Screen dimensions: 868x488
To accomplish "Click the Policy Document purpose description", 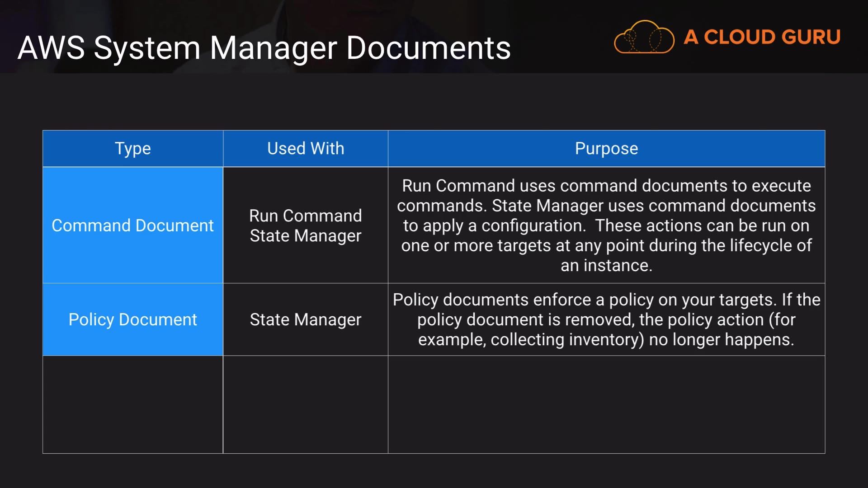I will pyautogui.click(x=606, y=319).
